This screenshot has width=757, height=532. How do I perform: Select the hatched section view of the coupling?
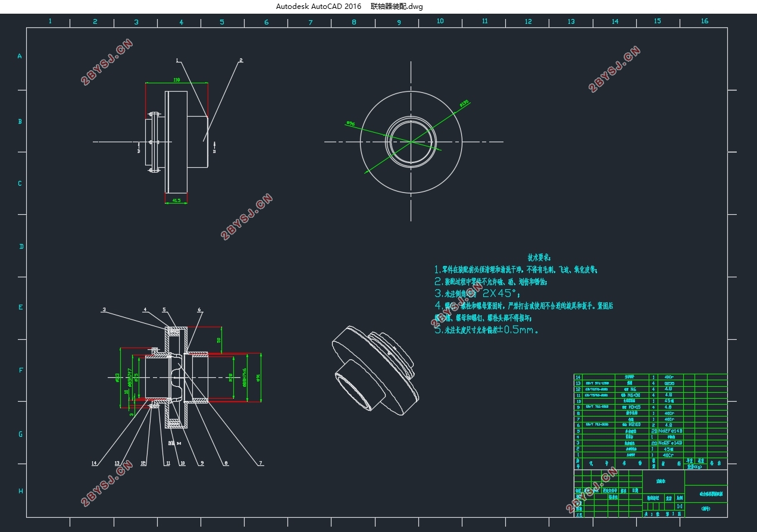pyautogui.click(x=176, y=377)
